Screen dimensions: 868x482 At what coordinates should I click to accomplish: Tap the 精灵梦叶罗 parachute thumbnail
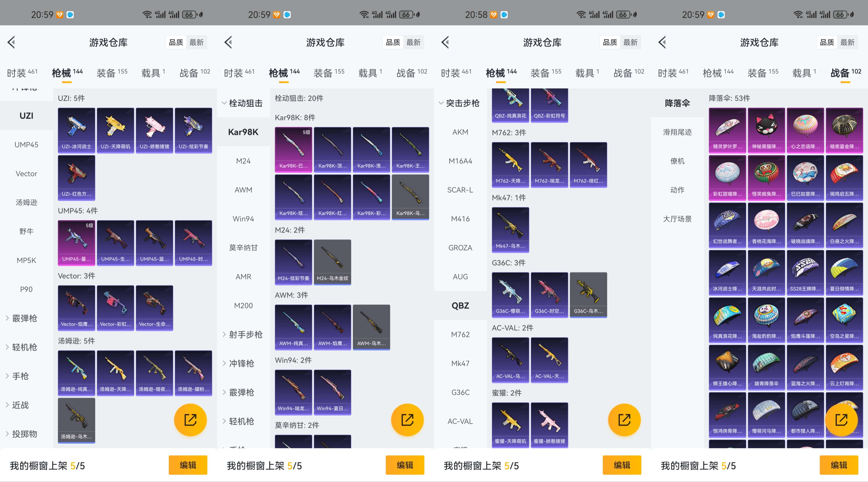[x=727, y=130]
